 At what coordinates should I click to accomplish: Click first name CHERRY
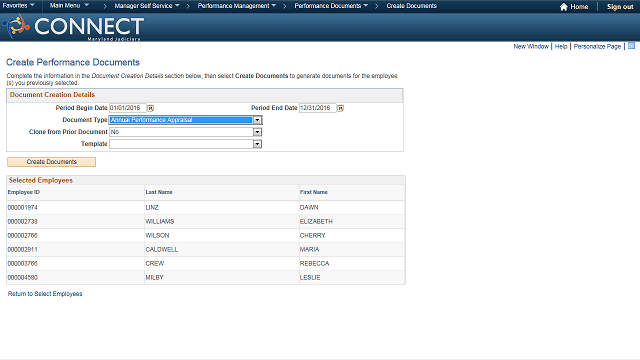point(313,236)
